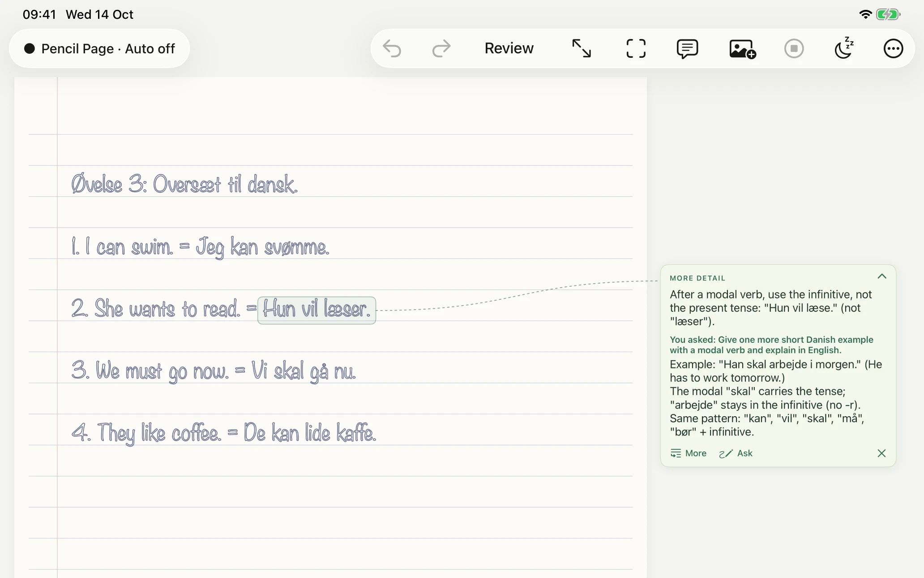Tap the line '3. We must go now.'

(150, 371)
